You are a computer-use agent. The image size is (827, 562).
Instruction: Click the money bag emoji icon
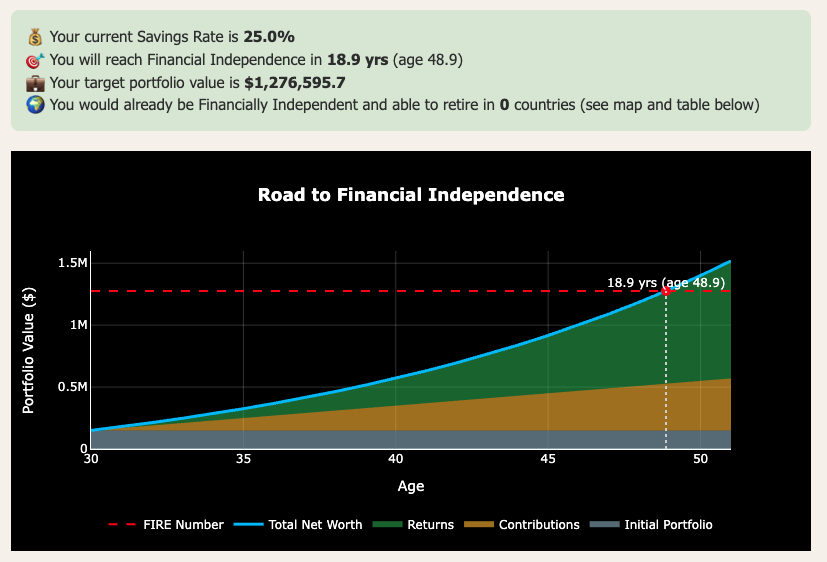pos(35,37)
